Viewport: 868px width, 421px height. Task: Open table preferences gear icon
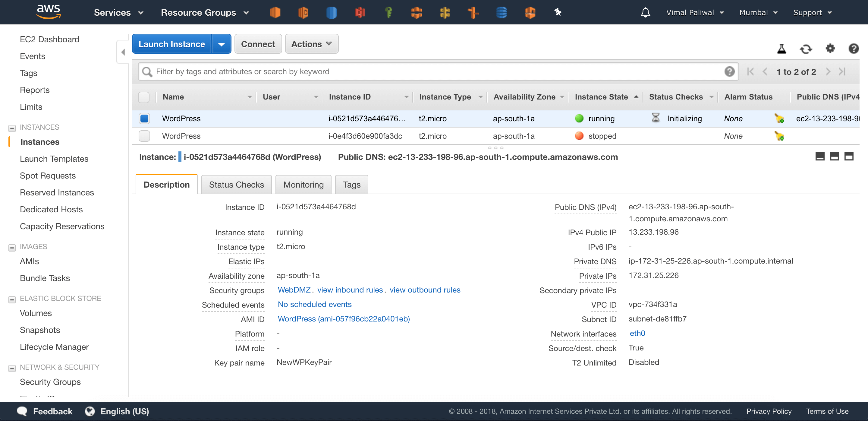click(x=830, y=49)
